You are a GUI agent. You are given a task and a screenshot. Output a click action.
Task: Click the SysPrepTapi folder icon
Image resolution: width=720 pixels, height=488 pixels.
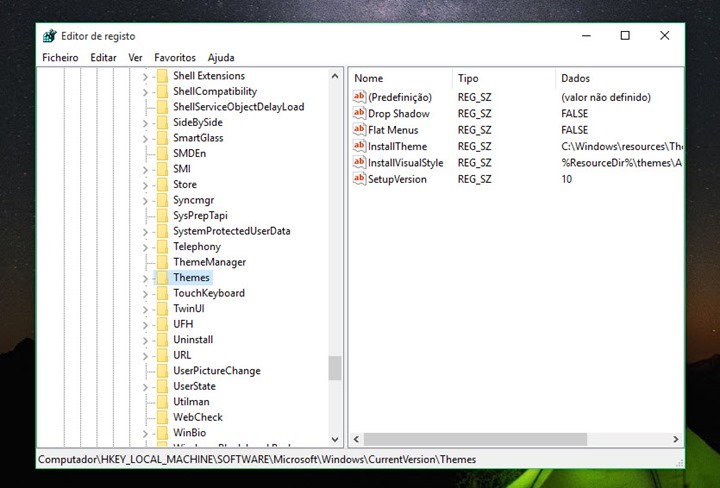tap(163, 216)
